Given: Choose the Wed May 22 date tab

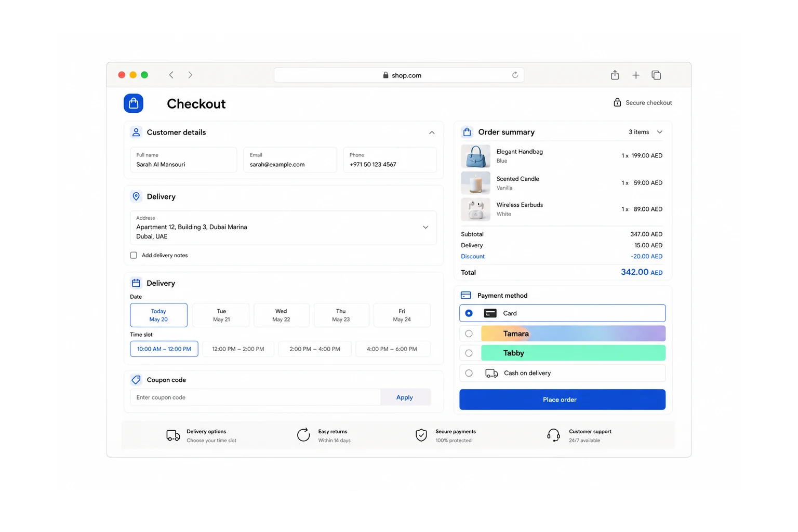Looking at the screenshot, I should [x=281, y=315].
